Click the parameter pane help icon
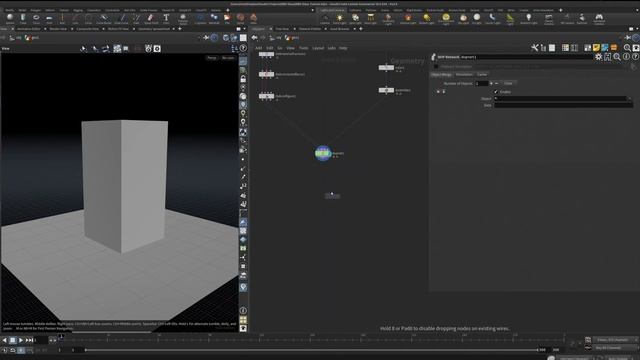 coord(635,57)
